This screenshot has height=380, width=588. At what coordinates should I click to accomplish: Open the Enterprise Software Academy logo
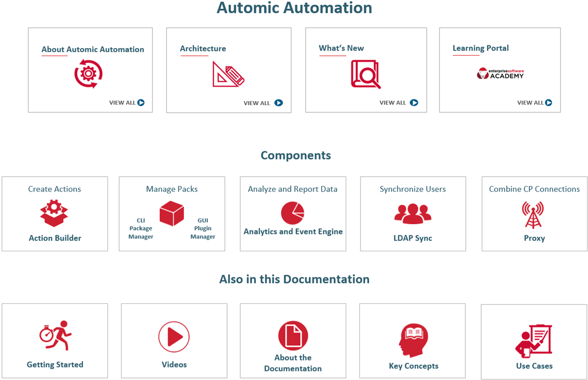[500, 74]
